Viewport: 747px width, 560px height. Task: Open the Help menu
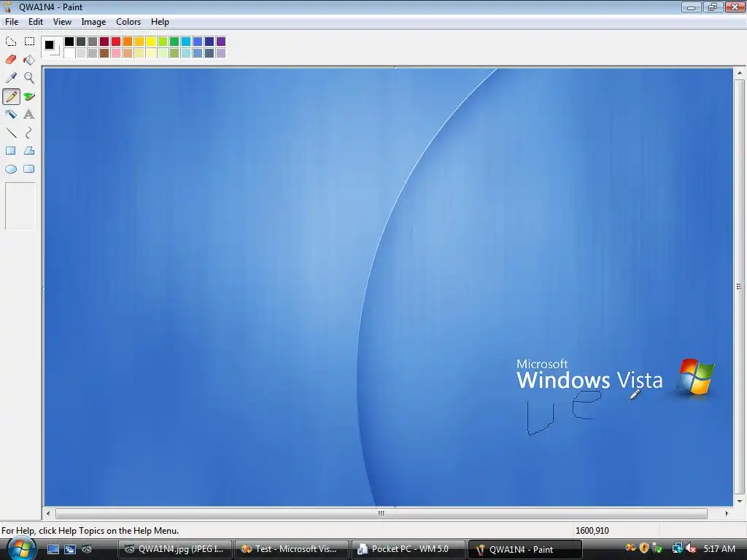point(160,22)
